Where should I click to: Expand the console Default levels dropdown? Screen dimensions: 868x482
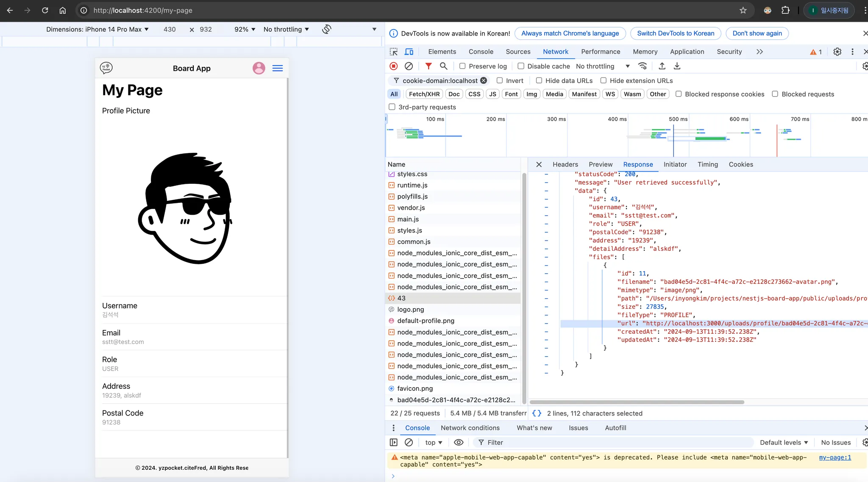pos(784,442)
